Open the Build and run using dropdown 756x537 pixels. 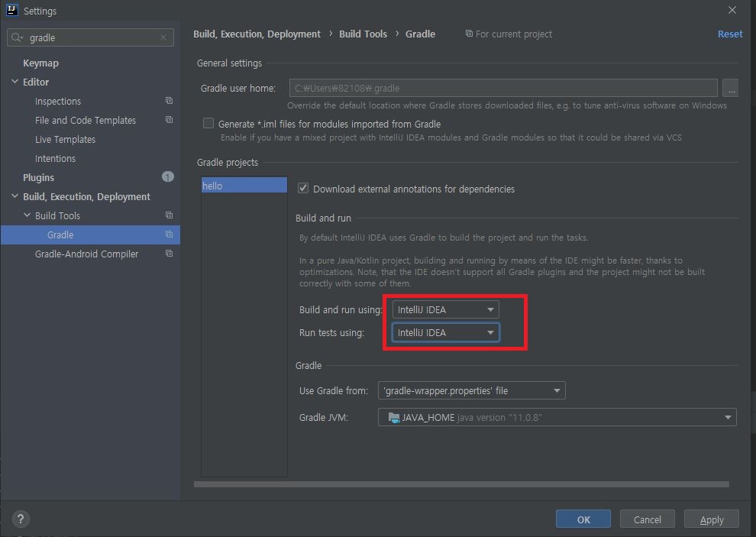point(445,310)
